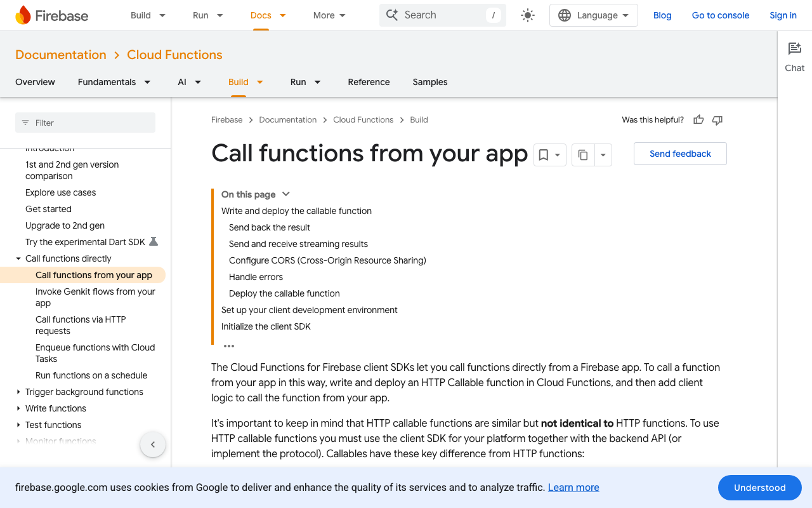This screenshot has width=812, height=508.
Task: Expand Trigger background functions section
Action: point(18,392)
